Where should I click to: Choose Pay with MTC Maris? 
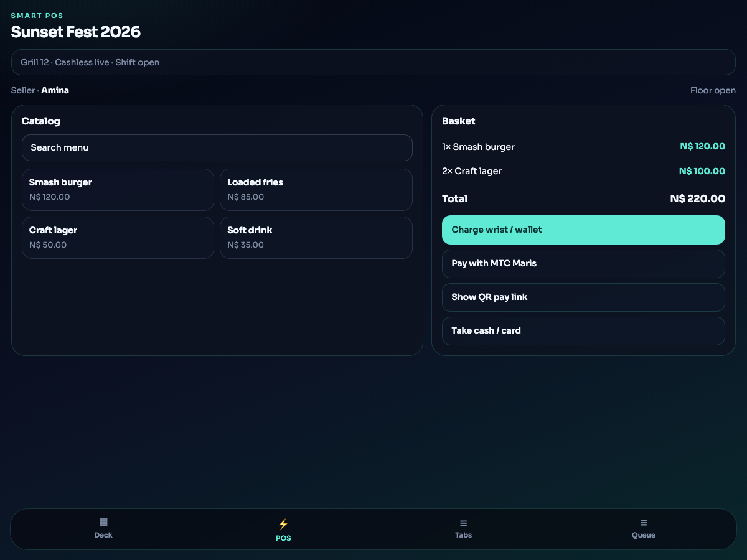(x=583, y=264)
